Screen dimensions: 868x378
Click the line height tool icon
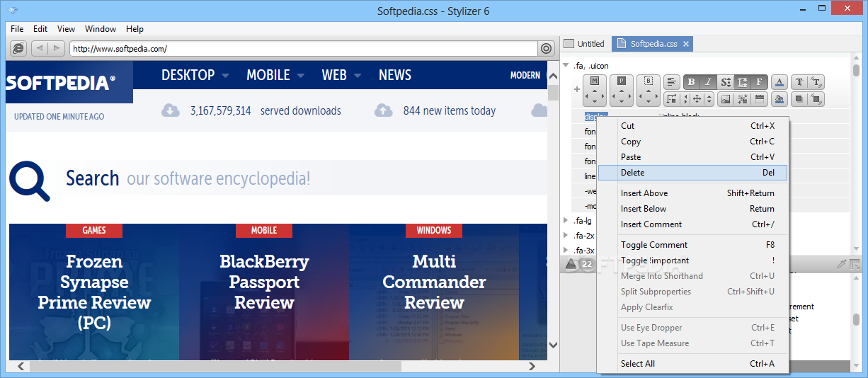point(743,81)
